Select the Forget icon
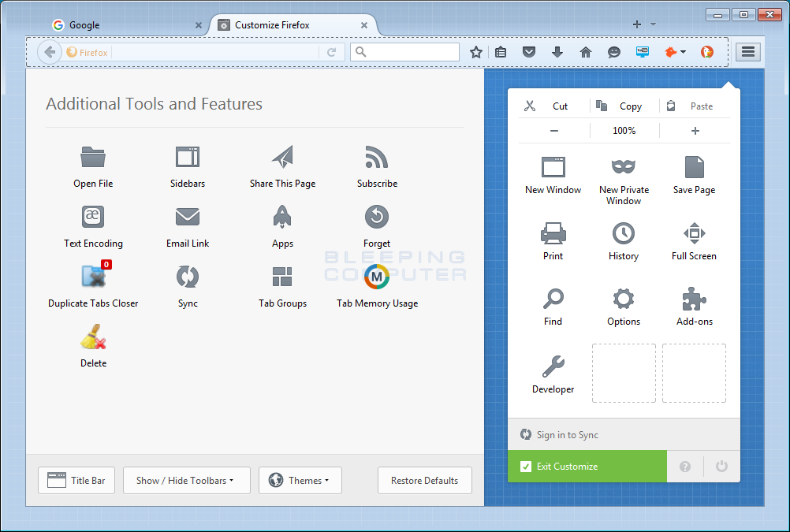This screenshot has height=532, width=790. (377, 217)
